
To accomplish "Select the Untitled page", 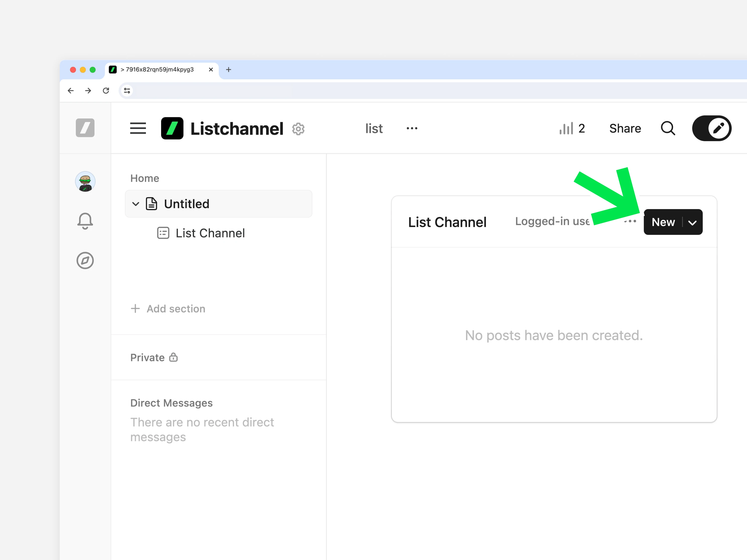I will click(x=218, y=204).
